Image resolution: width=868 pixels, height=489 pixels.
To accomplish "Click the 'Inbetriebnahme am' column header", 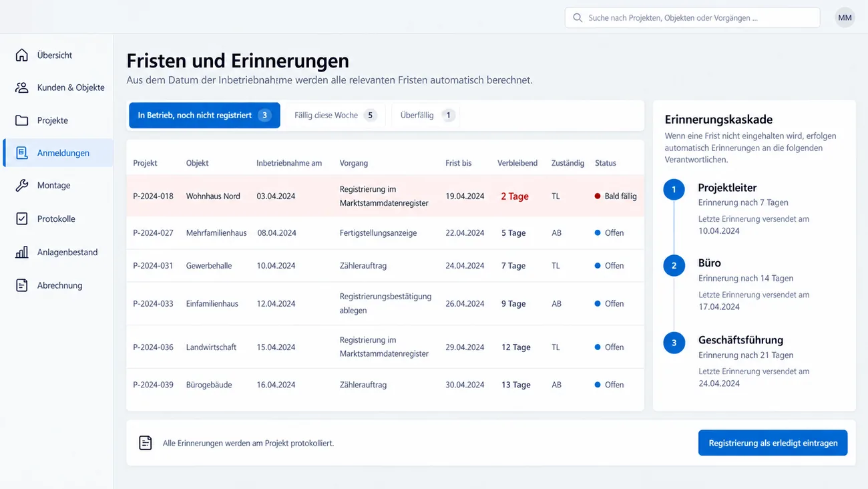I will (x=289, y=163).
